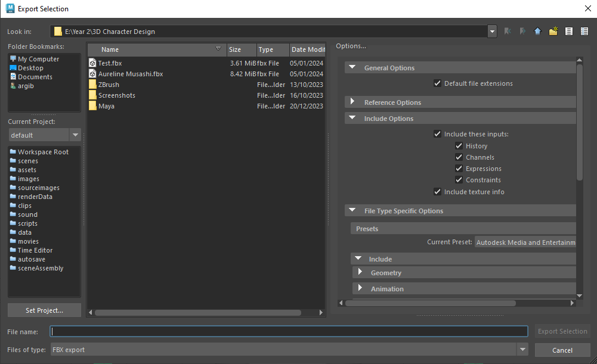Expand the Geometry section
Screen dimensions: 597x364
(x=360, y=273)
